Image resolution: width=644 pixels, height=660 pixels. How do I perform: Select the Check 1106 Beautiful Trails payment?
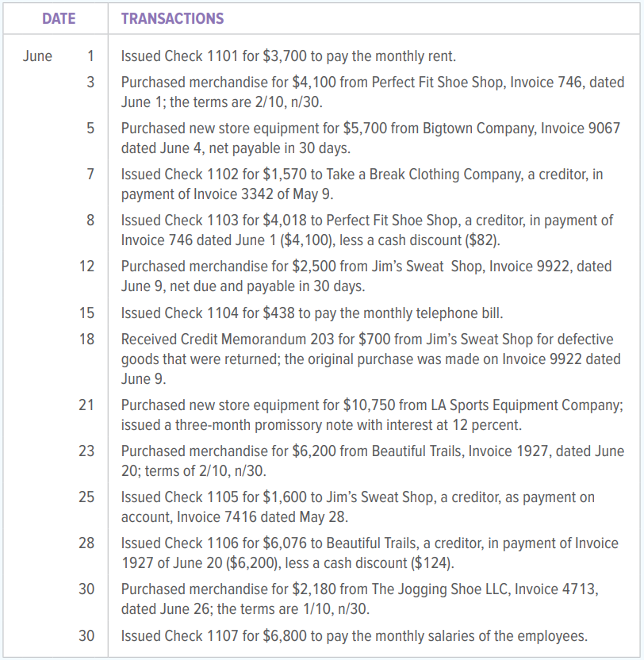(370, 553)
